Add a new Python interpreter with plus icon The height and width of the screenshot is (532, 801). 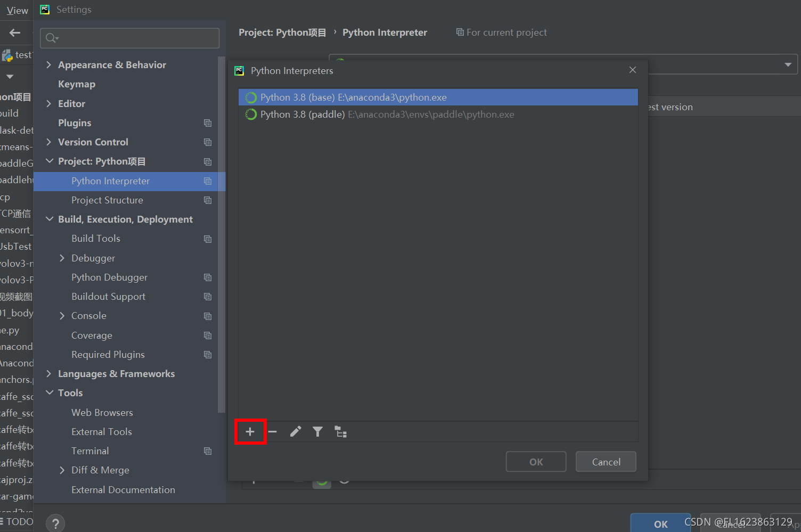[x=250, y=432]
